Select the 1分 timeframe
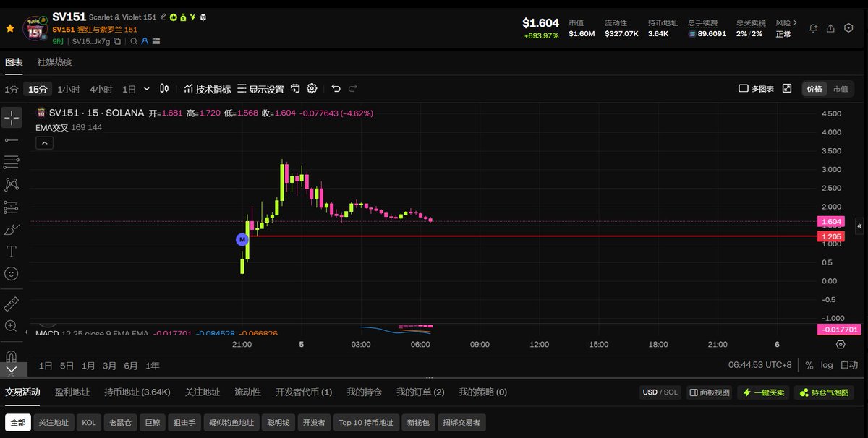 coord(12,89)
